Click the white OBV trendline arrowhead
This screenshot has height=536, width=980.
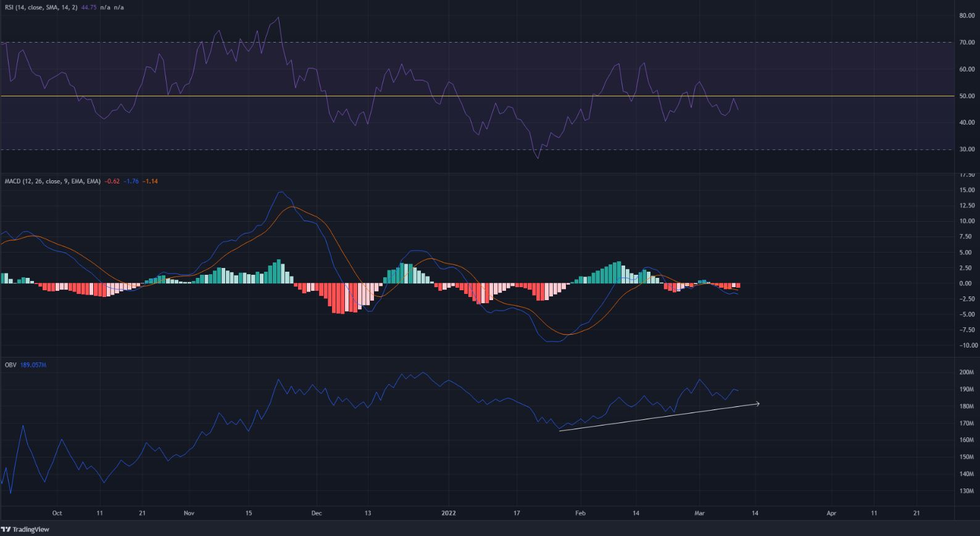(x=757, y=404)
